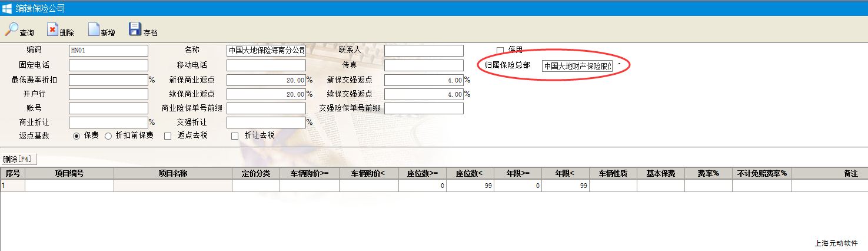Click the 开户行 text box
The height and width of the screenshot is (251, 868).
pyautogui.click(x=108, y=94)
